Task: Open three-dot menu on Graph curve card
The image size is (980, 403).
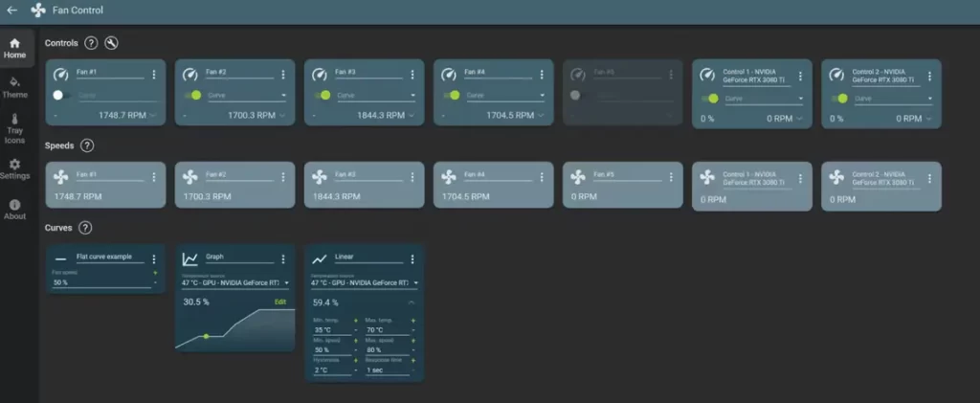Action: click(x=283, y=259)
